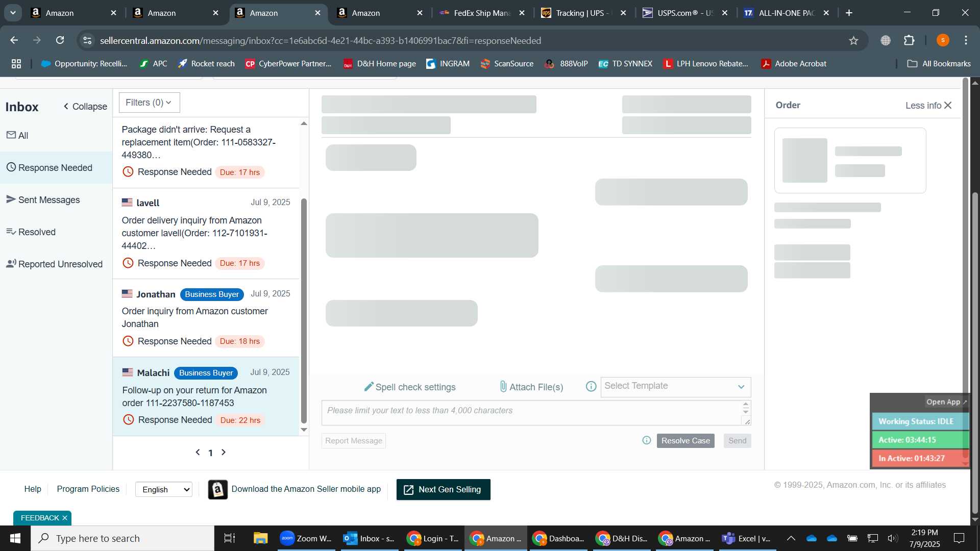This screenshot has width=980, height=551.
Task: Open a new browser tab
Action: pyautogui.click(x=849, y=13)
